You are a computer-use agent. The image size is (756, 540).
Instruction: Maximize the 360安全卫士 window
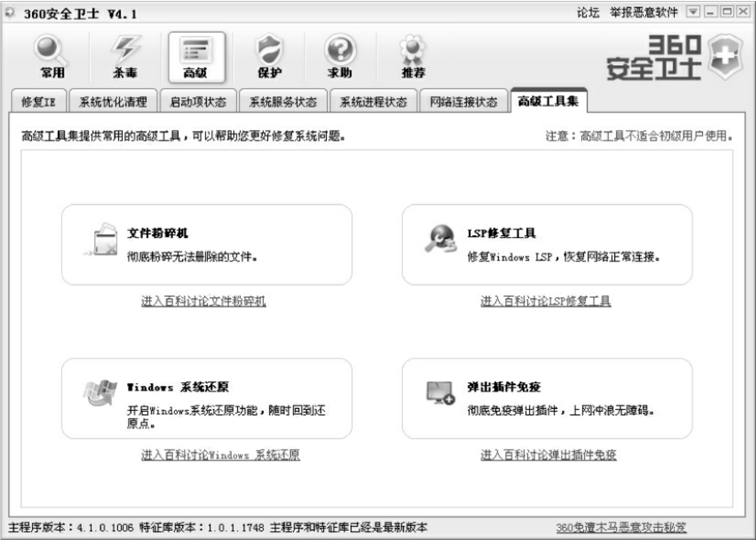pos(727,12)
